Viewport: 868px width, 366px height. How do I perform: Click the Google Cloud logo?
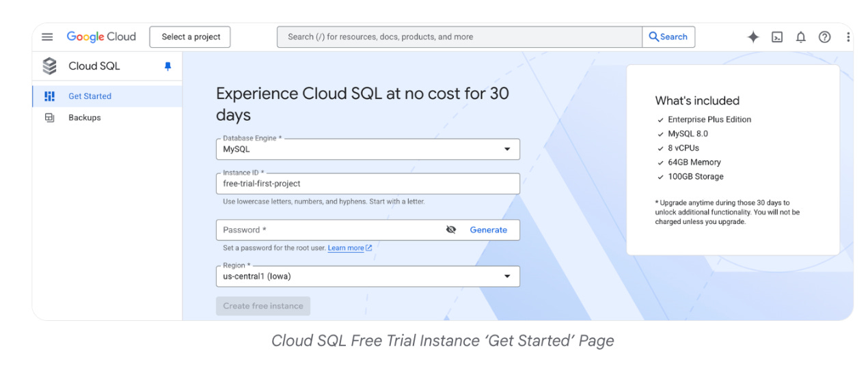pos(101,37)
